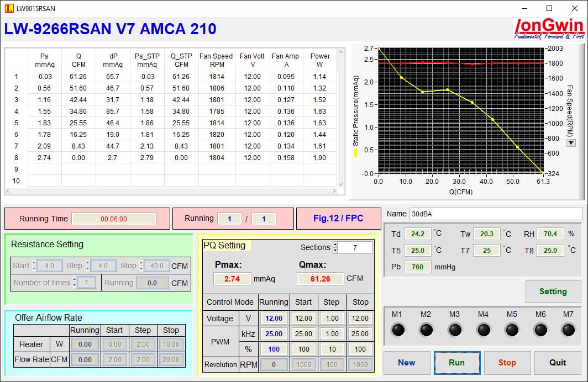The width and height of the screenshot is (588, 382).
Task: Click the Fan Speed cell 1785
Action: pos(217,111)
